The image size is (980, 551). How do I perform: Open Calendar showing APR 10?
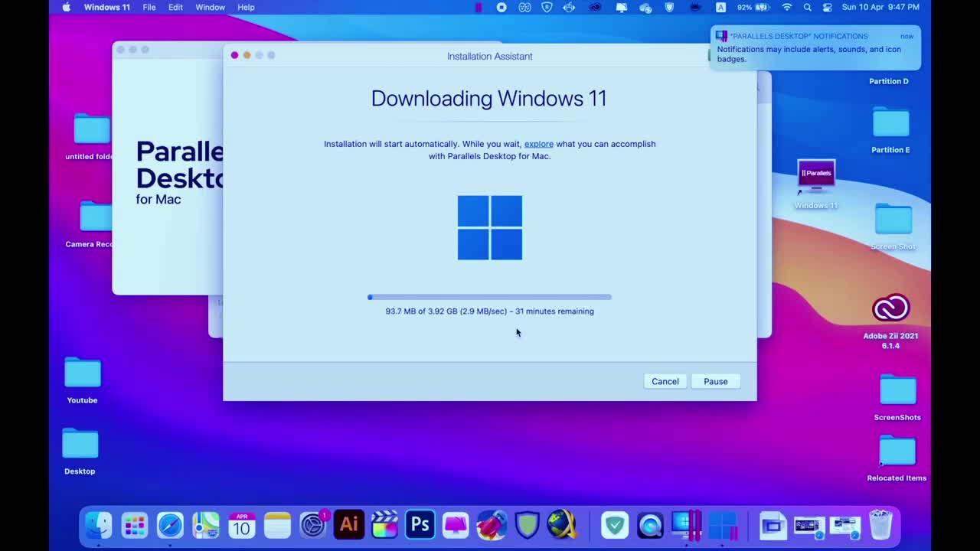point(242,525)
